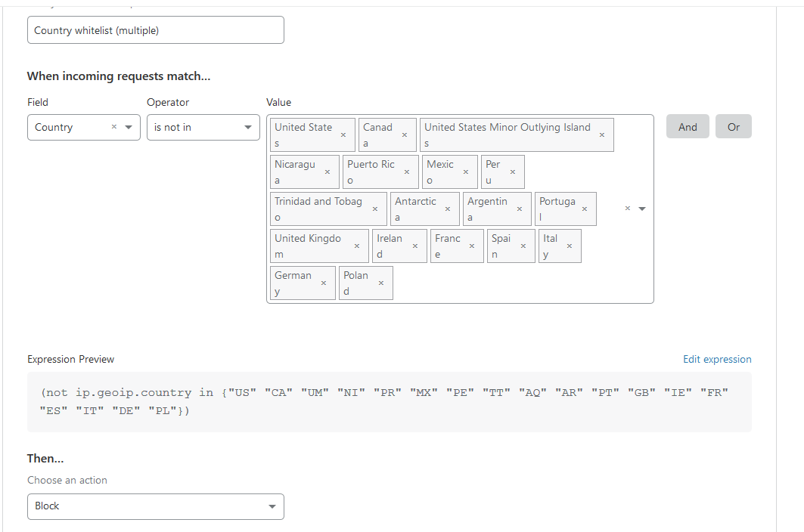Click 'When incoming requests match...' heading
804x532 pixels.
[119, 76]
